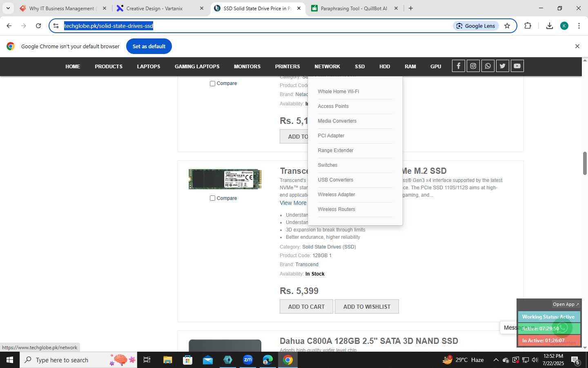Open Chrome downloads icon
Viewport: 588px width, 368px height.
click(549, 26)
